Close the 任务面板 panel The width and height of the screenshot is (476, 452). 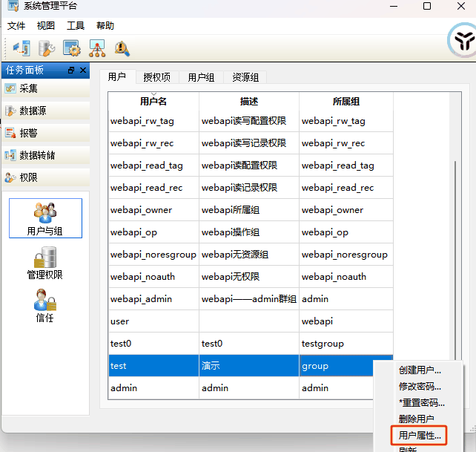[x=83, y=71]
